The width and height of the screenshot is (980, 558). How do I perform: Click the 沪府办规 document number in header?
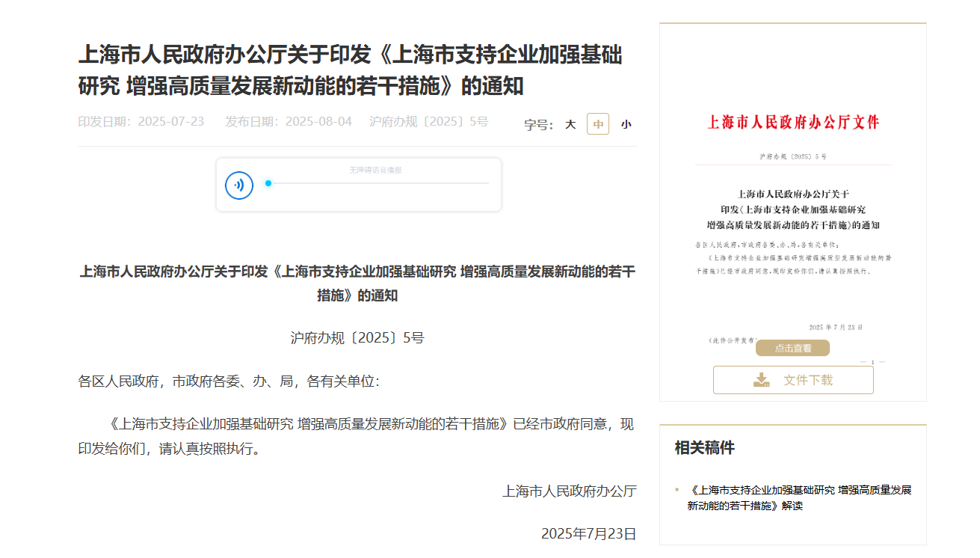pyautogui.click(x=428, y=122)
